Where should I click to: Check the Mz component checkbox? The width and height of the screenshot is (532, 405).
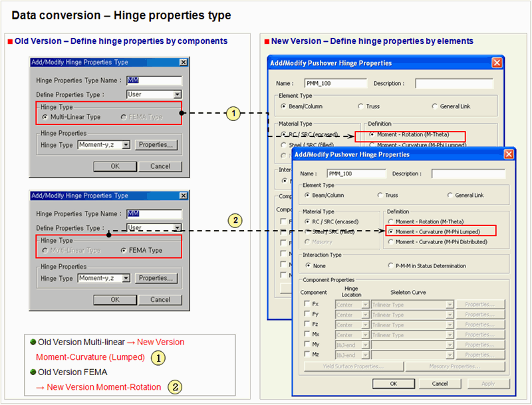tap(307, 355)
